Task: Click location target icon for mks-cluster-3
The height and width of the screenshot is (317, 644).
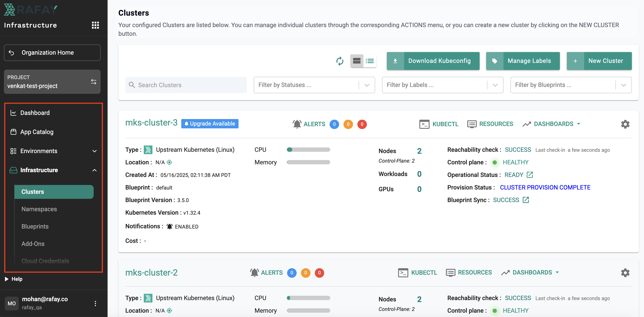Action: coord(169,162)
